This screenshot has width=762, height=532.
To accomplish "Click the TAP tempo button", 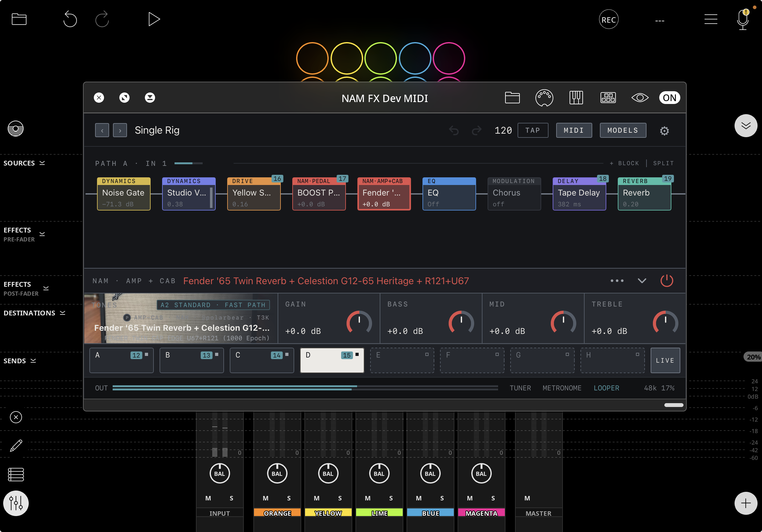I will point(533,130).
